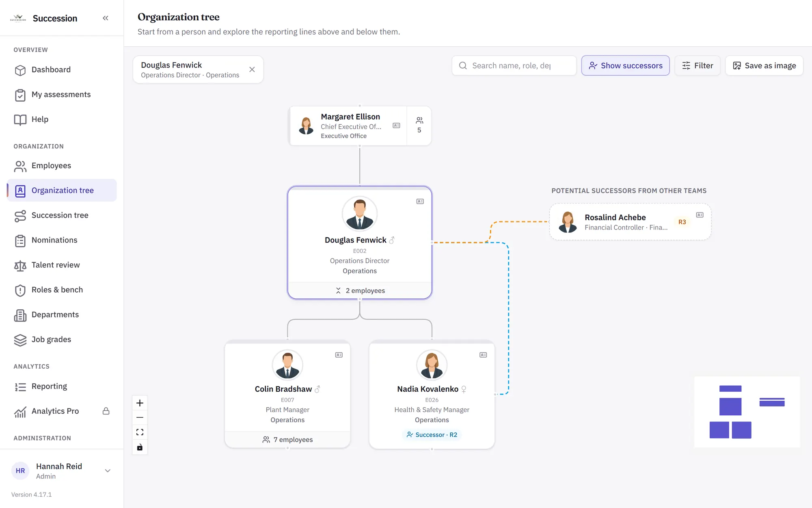812x508 pixels.
Task: Open the Reporting page
Action: (62, 386)
